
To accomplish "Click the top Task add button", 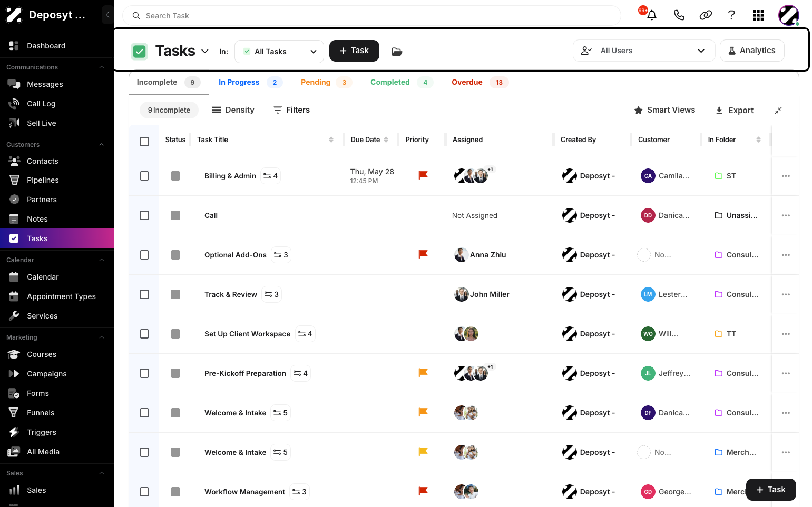I will coord(354,51).
